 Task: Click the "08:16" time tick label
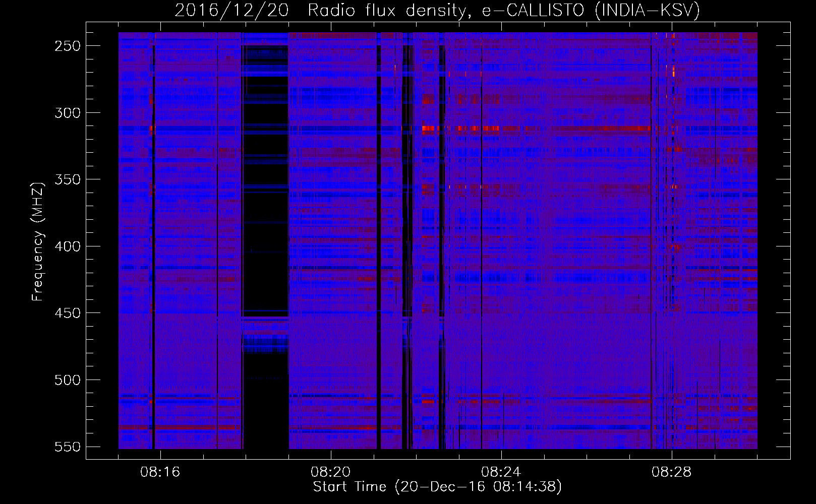160,472
